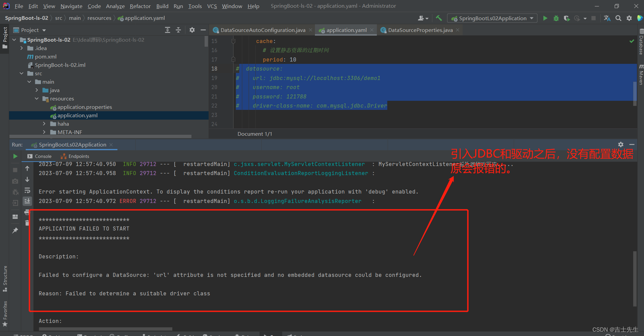Click Project tree horizontal scrollbar
Viewport: 644px width, 336px height.
pos(100,136)
